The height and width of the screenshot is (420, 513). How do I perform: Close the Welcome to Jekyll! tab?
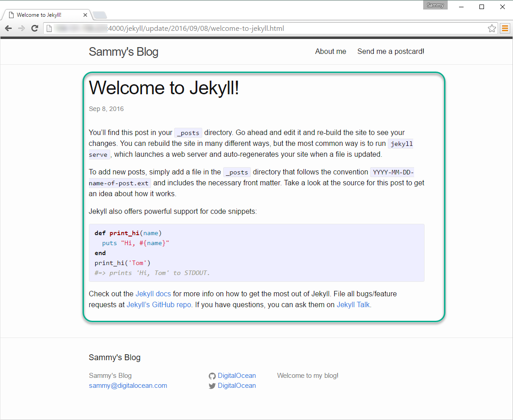[85, 15]
